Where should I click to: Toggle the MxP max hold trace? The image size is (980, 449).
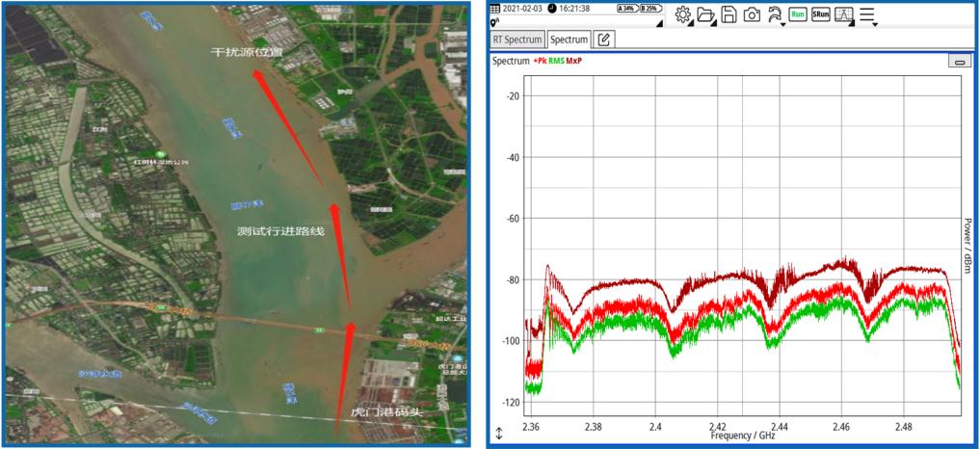tap(574, 61)
